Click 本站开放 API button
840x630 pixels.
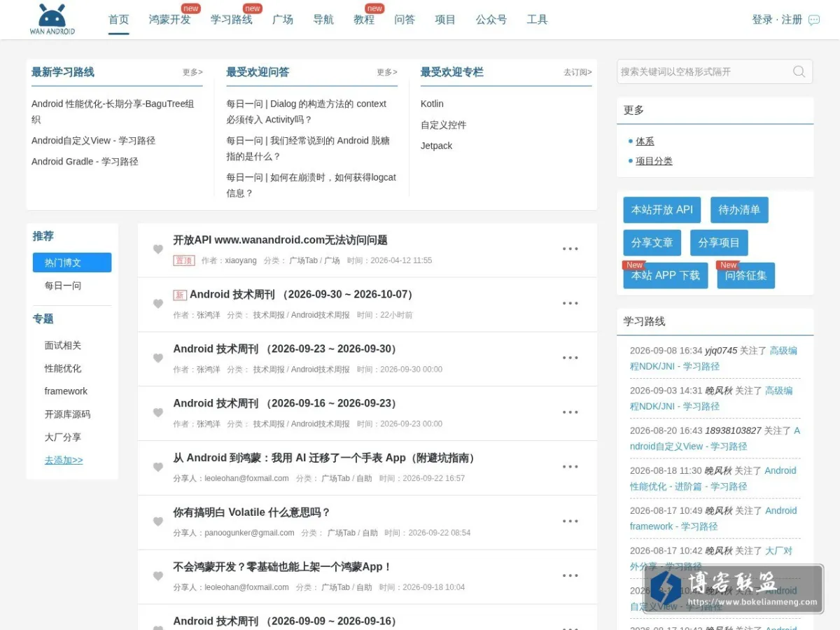(x=662, y=210)
